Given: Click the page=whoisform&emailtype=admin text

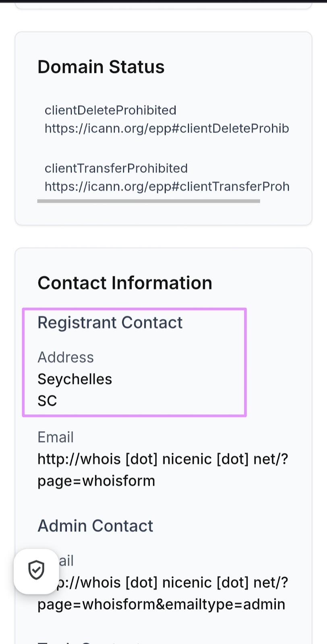Looking at the screenshot, I should point(161,605).
